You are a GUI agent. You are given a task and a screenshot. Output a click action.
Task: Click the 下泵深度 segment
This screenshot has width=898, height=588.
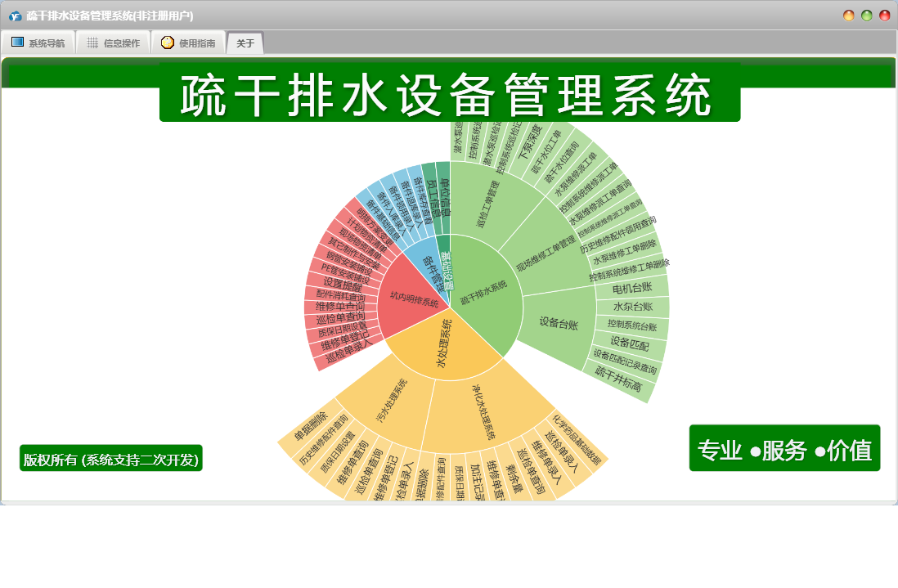pyautogui.click(x=530, y=142)
